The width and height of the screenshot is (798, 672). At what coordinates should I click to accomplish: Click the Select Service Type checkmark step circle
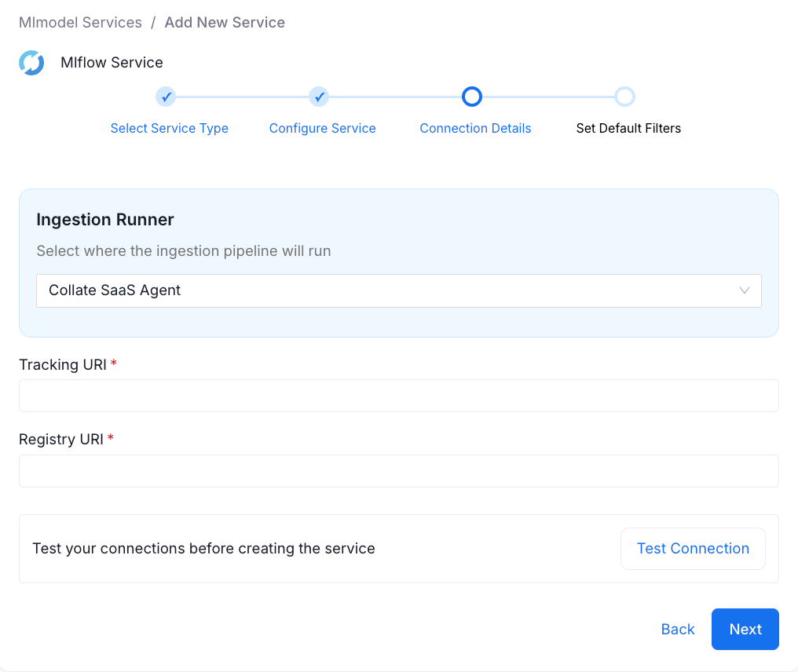coord(166,97)
